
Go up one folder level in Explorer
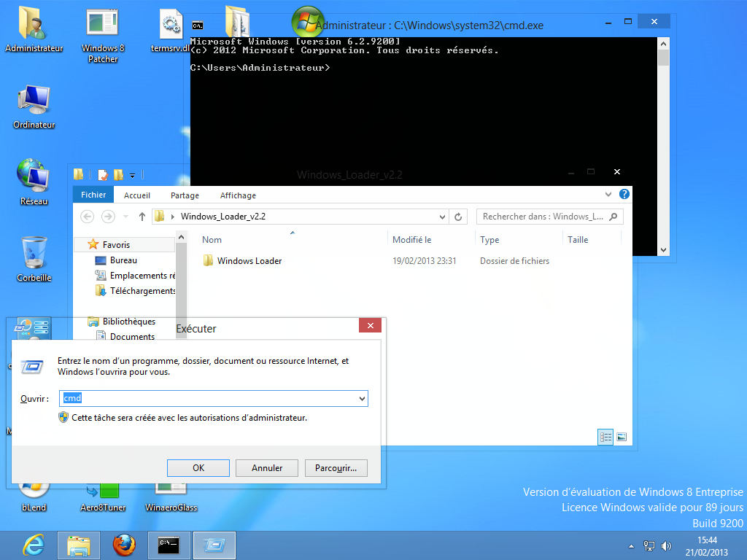pos(142,217)
